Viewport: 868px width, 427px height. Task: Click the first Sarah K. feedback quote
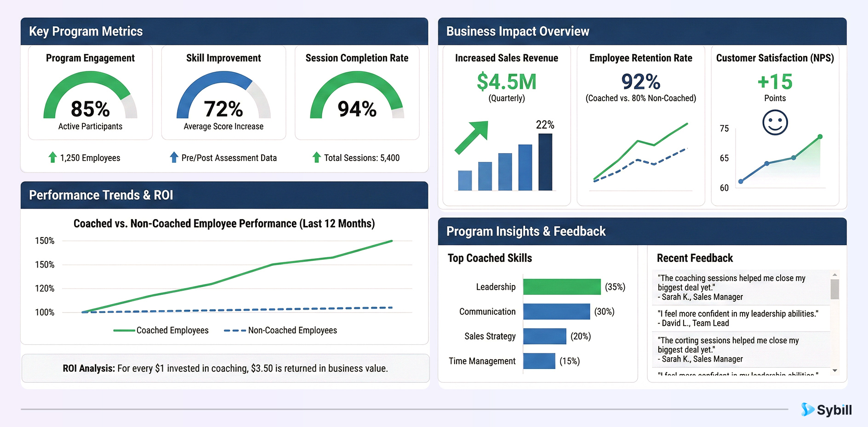[x=741, y=288]
